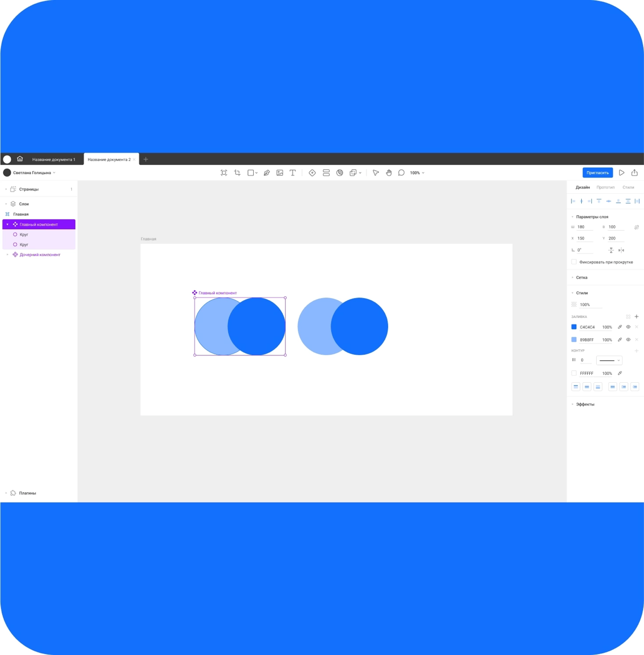Choose the Hand tool
Viewport: 644px width, 655px height.
[389, 173]
